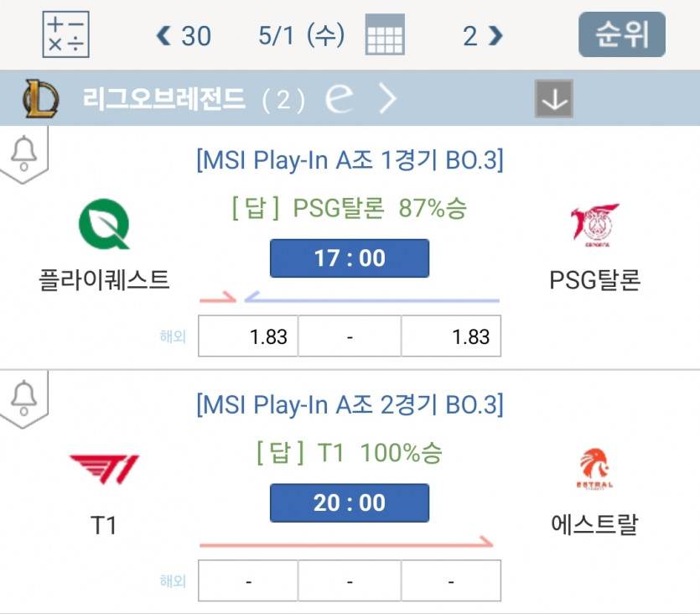Expand League of Legends category chevron
The width and height of the screenshot is (700, 614).
point(387,100)
